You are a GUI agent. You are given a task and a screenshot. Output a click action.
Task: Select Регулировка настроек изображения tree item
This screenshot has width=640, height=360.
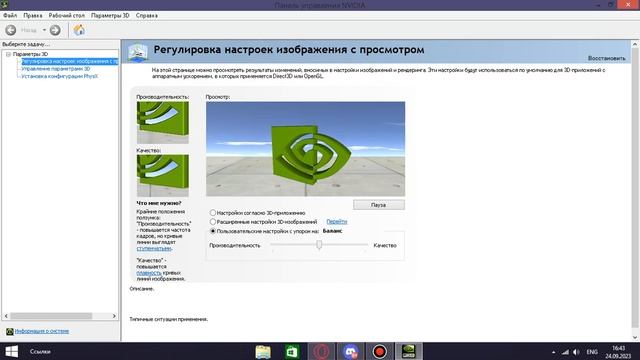point(70,61)
